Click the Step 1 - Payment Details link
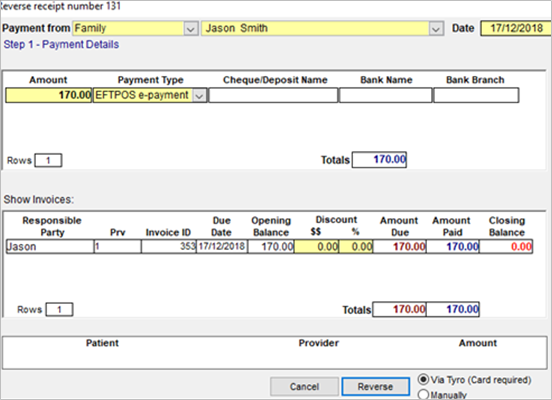Viewport: 552px width, 400px height. (61, 44)
